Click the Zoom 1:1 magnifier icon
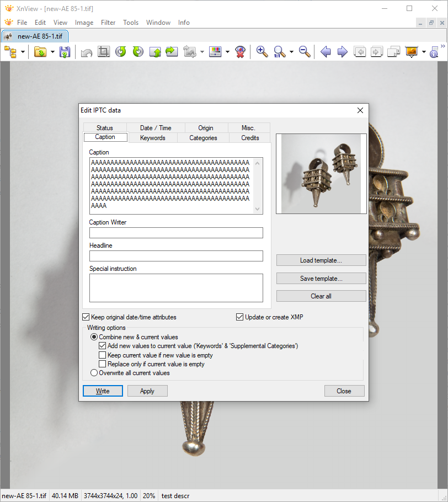This screenshot has width=448, height=502. [x=279, y=52]
